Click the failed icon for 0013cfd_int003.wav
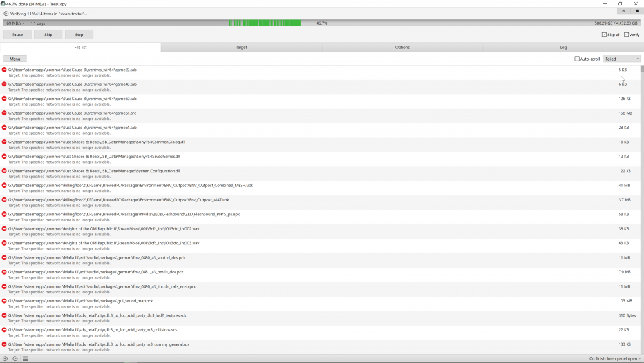 [x=4, y=243]
